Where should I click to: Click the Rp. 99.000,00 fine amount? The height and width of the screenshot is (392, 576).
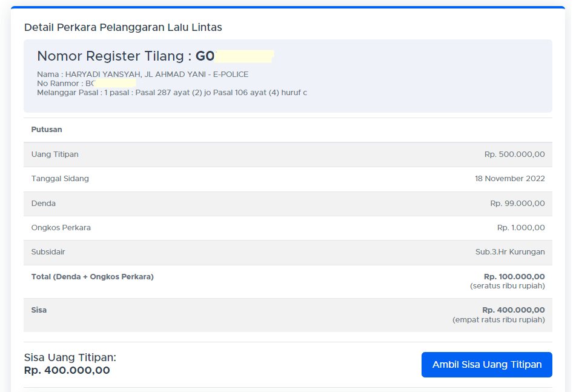pos(517,204)
